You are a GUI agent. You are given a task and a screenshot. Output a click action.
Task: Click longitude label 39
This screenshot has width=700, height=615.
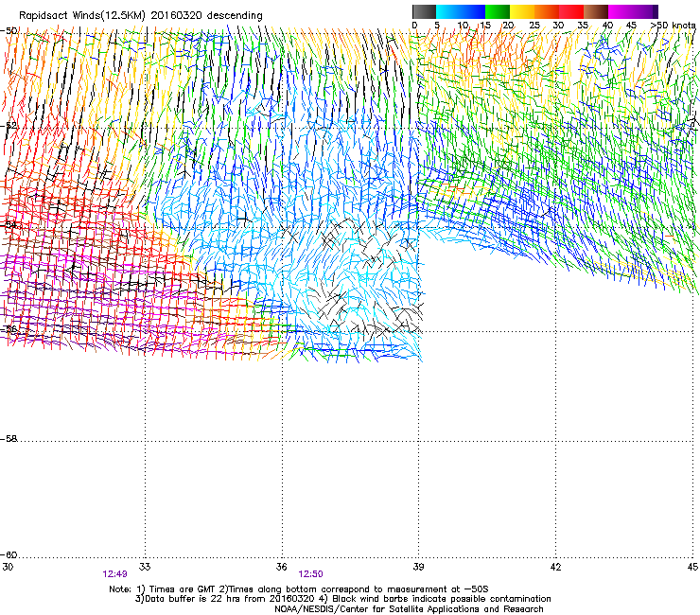pos(418,567)
